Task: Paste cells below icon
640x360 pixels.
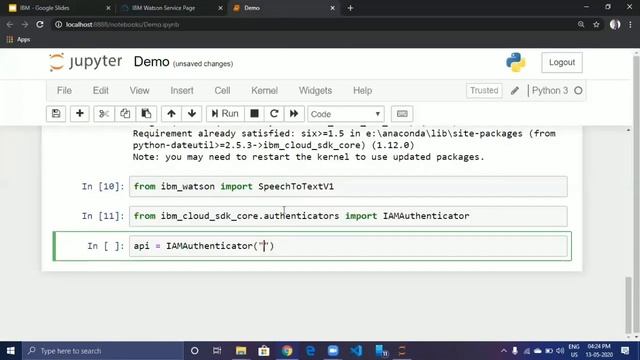Action: click(146, 114)
